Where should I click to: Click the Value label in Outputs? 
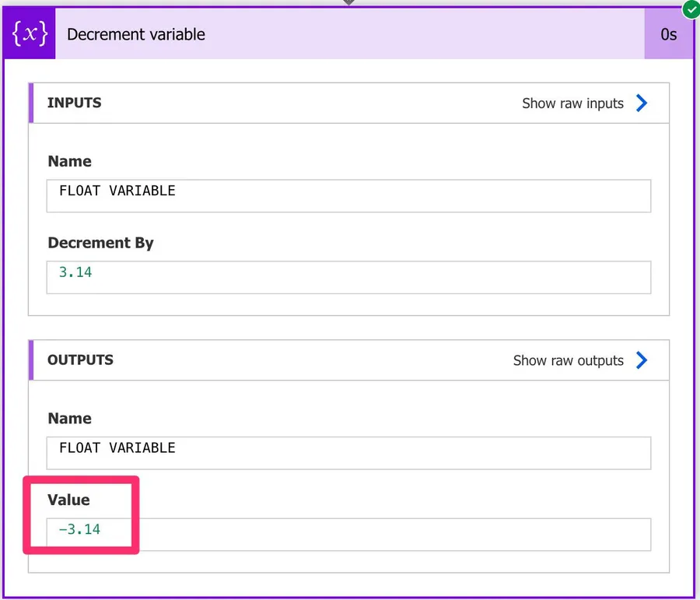coord(68,500)
